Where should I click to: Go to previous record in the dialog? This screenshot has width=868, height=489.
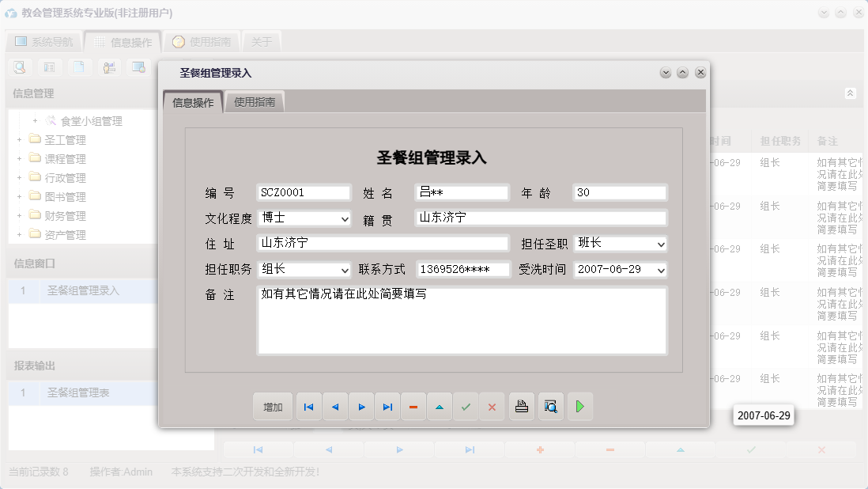[334, 406]
